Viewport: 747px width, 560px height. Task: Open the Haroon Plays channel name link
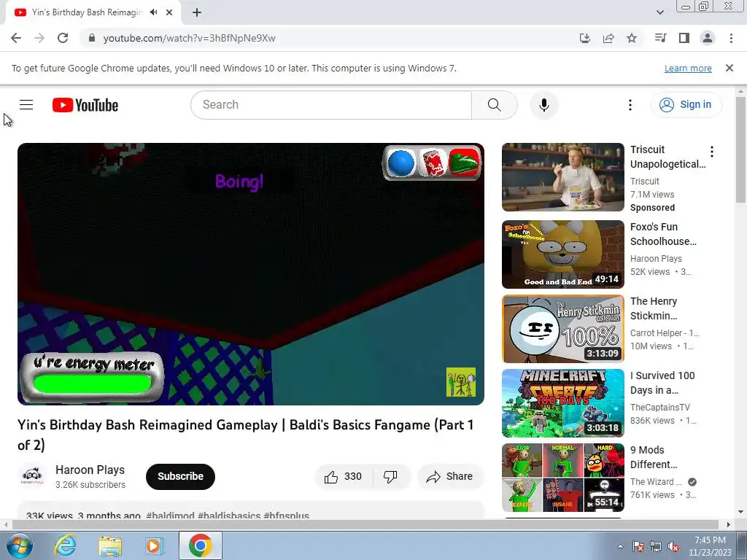click(90, 470)
